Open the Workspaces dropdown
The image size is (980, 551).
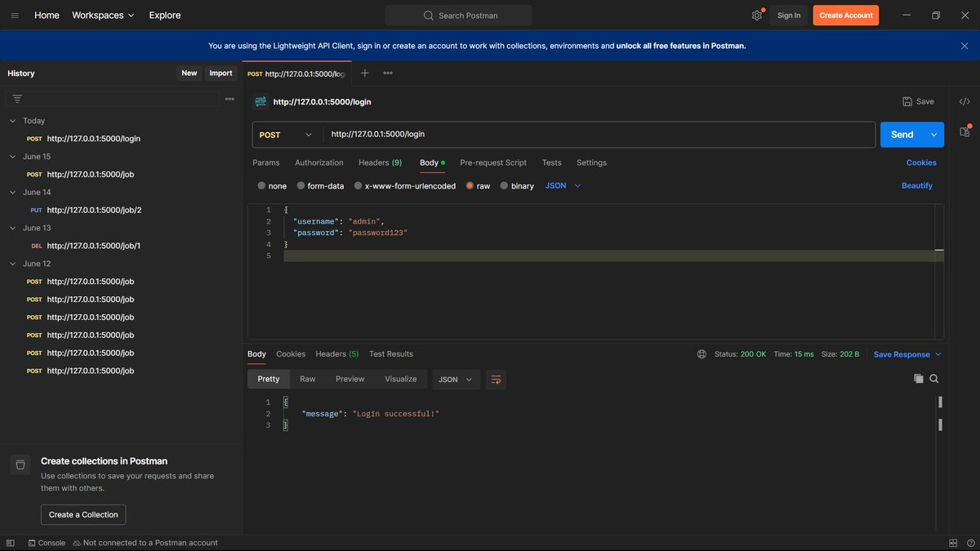(103, 16)
